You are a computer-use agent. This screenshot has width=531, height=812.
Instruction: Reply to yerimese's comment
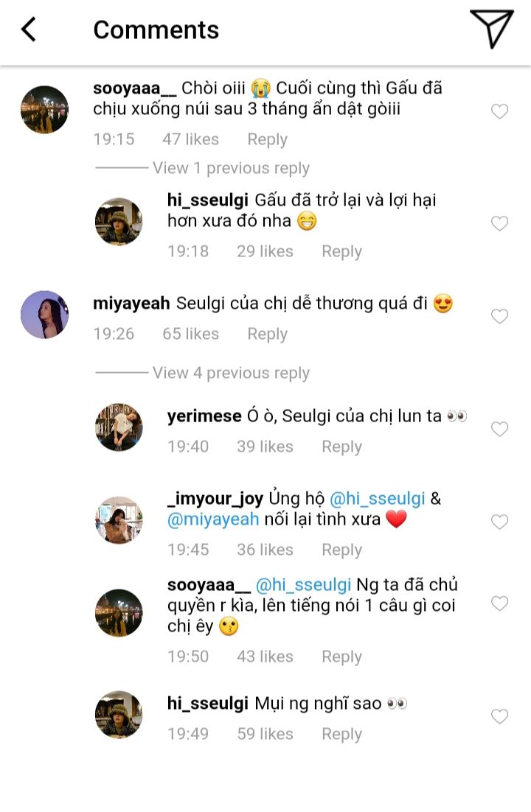pyautogui.click(x=341, y=447)
